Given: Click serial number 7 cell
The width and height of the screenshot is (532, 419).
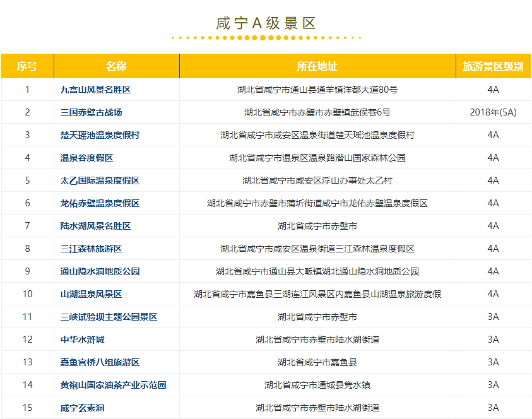Looking at the screenshot, I should click(28, 226).
